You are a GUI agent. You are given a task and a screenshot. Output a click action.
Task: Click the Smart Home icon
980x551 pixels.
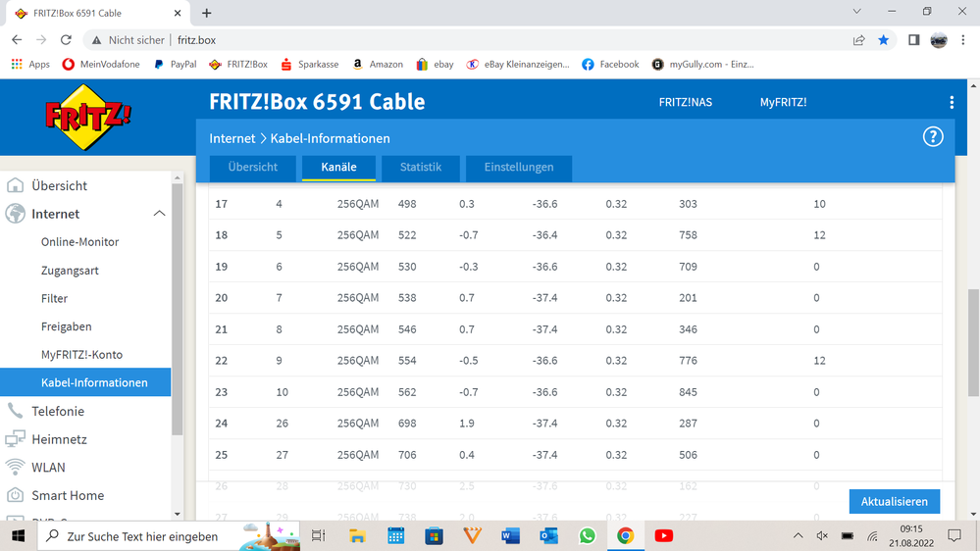15,495
